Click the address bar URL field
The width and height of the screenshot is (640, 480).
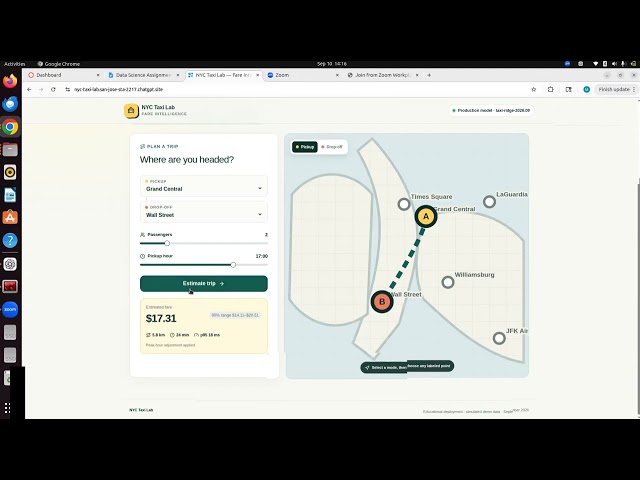298,89
